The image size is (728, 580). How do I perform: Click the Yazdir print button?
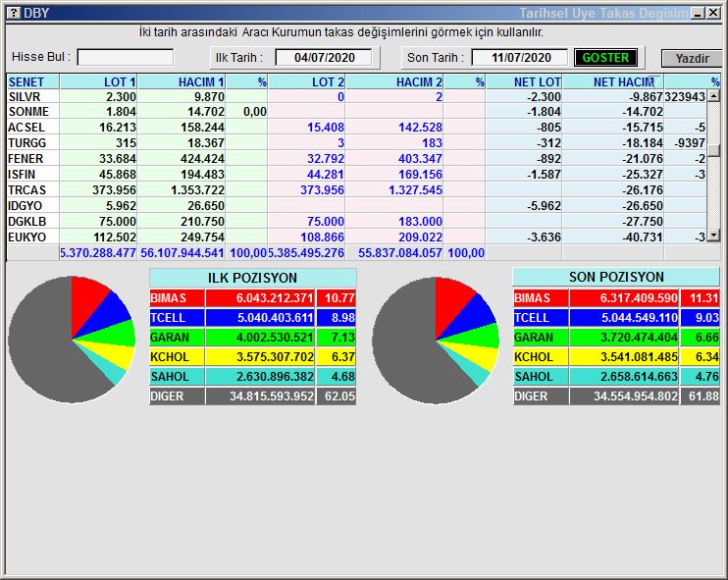coord(692,59)
